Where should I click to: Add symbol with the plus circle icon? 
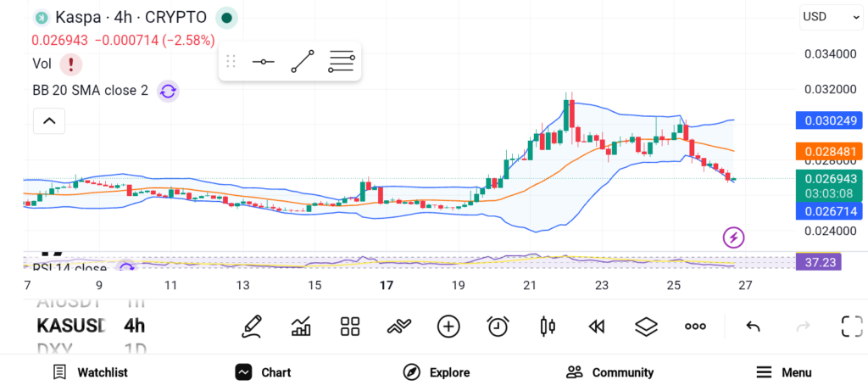click(x=448, y=327)
